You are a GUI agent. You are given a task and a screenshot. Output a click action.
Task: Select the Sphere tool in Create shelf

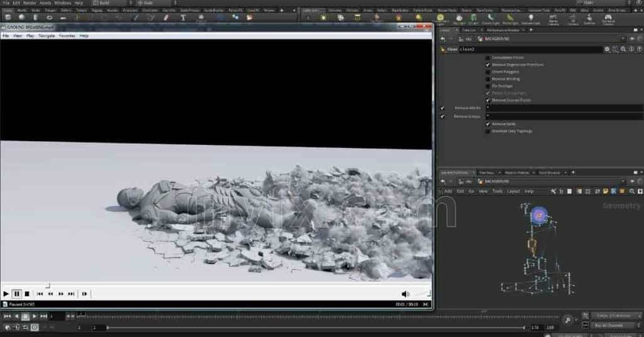click(22, 18)
